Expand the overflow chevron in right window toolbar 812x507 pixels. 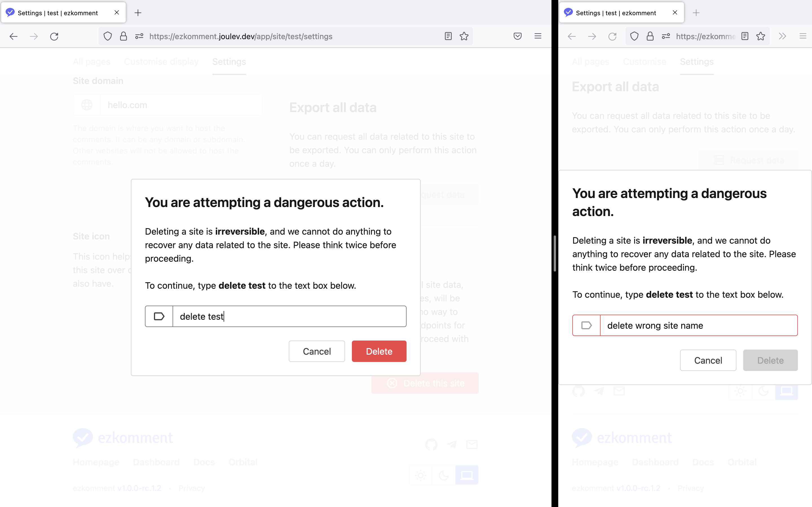[782, 36]
